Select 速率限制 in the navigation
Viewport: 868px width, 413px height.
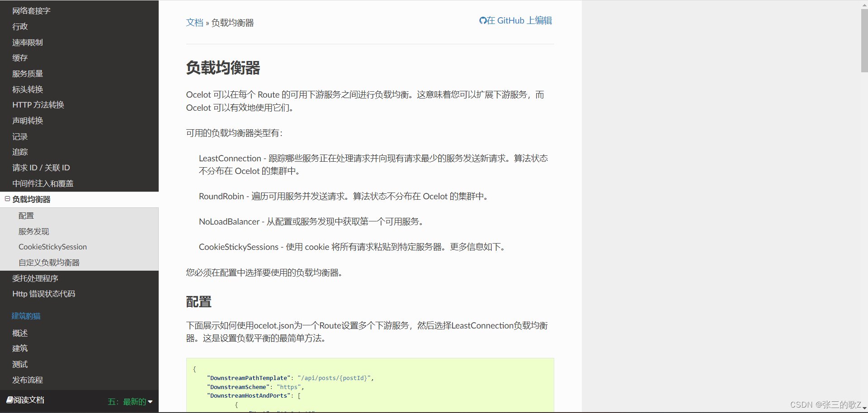[x=27, y=42]
